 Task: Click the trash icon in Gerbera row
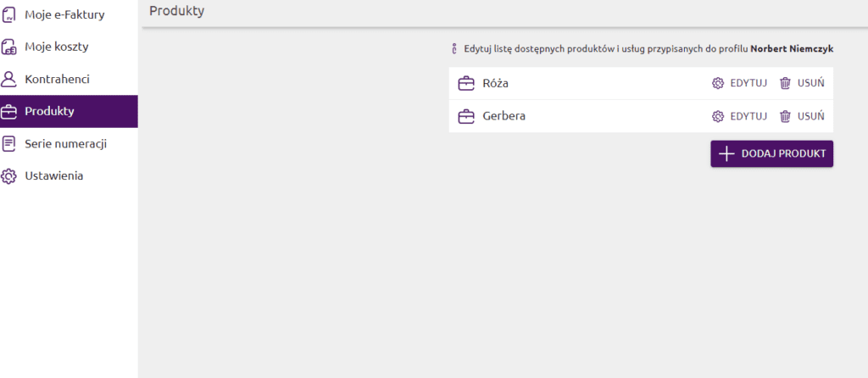(786, 116)
